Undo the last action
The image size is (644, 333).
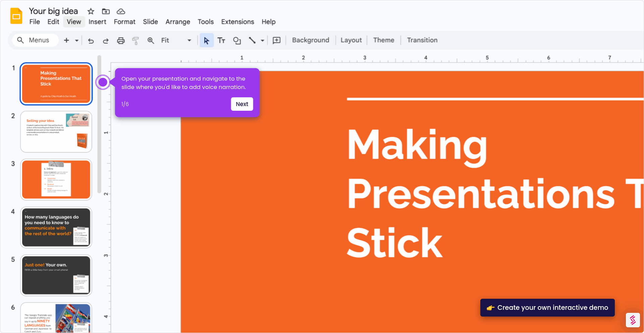[x=91, y=41]
